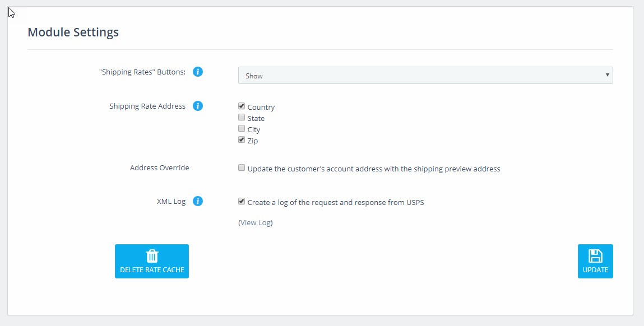Viewport: 644px width, 326px height.
Task: Enable the State checkbox
Action: [x=242, y=118]
